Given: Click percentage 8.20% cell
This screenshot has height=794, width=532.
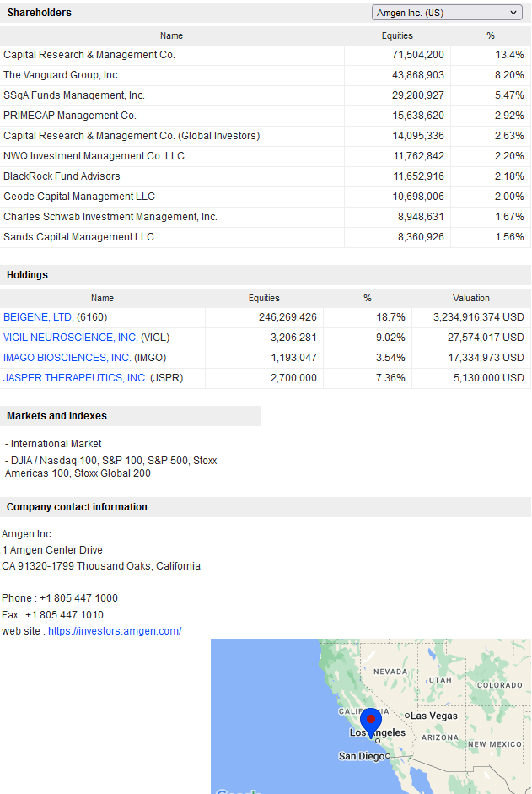Looking at the screenshot, I should (510, 75).
